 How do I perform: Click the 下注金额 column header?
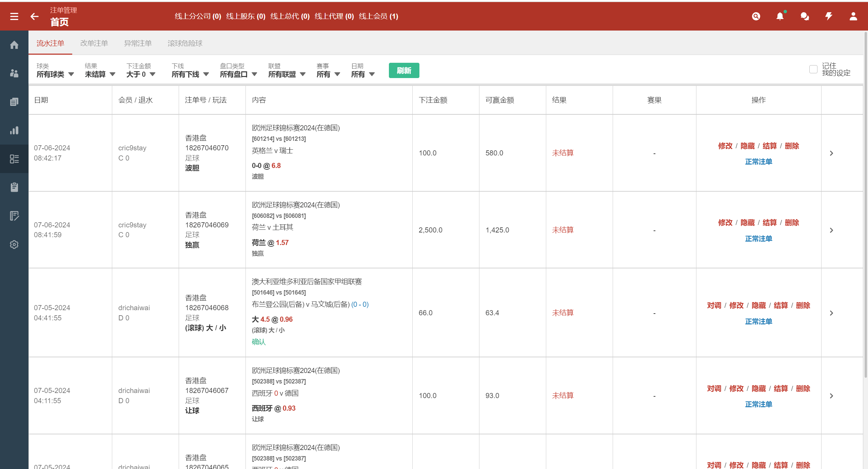pos(433,100)
